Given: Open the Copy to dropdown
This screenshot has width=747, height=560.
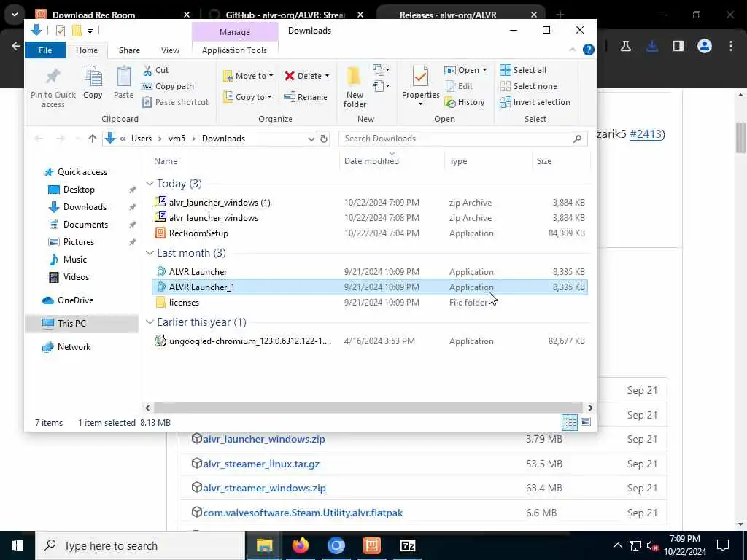Looking at the screenshot, I should click(x=247, y=97).
